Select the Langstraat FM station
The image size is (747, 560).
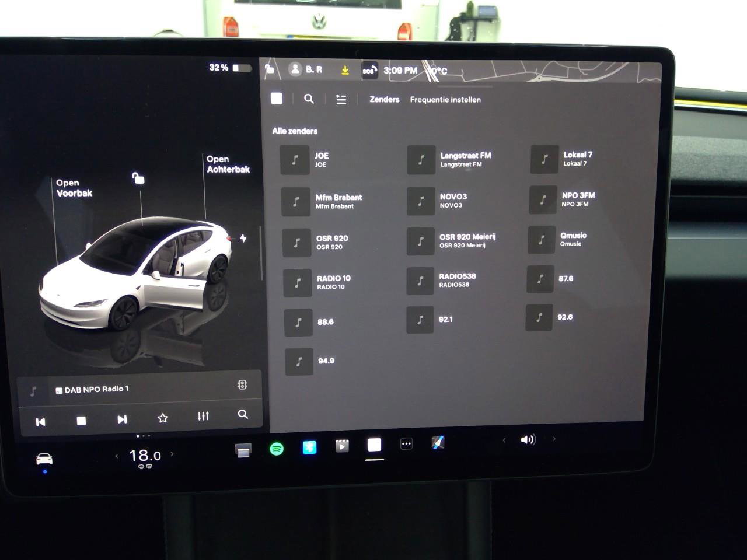pos(450,160)
